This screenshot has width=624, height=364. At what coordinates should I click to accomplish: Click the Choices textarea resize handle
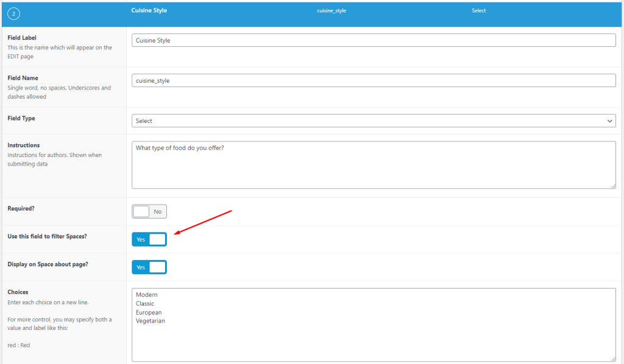613,359
